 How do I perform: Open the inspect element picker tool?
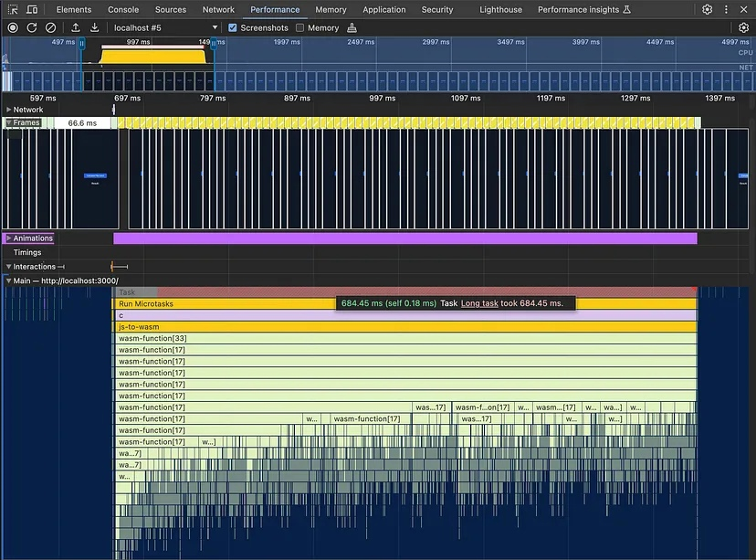tap(13, 9)
